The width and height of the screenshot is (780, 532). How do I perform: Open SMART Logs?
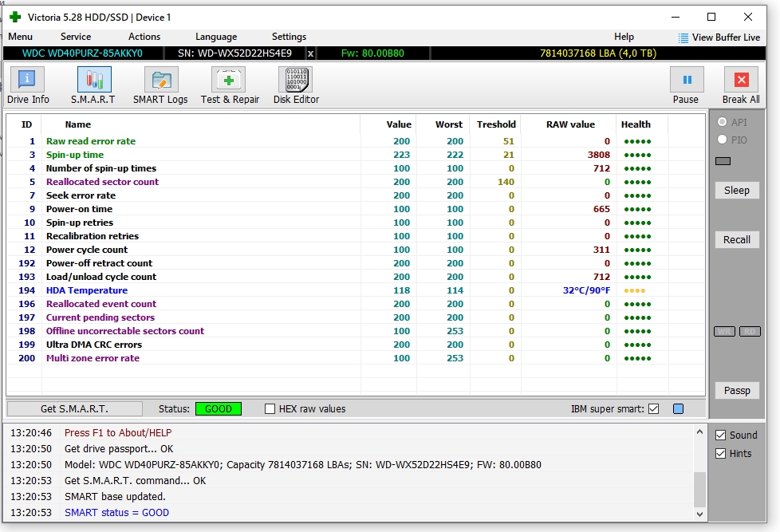point(160,85)
